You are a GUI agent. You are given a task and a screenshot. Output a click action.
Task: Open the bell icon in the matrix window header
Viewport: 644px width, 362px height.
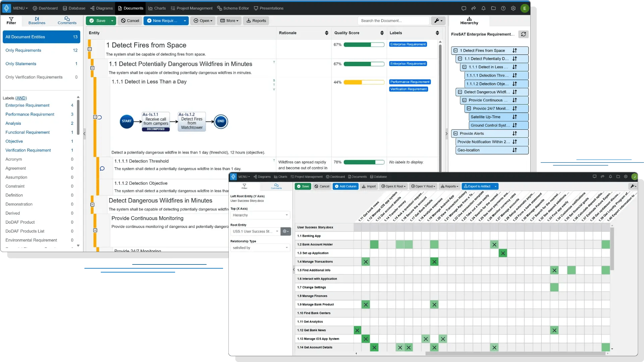pyautogui.click(x=610, y=177)
